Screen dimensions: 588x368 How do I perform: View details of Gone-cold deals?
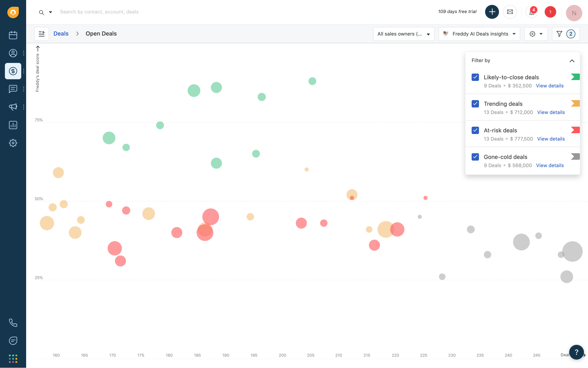click(x=550, y=165)
